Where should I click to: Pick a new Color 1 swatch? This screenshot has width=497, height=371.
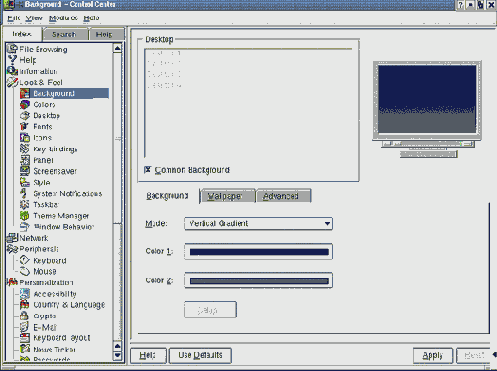[258, 252]
